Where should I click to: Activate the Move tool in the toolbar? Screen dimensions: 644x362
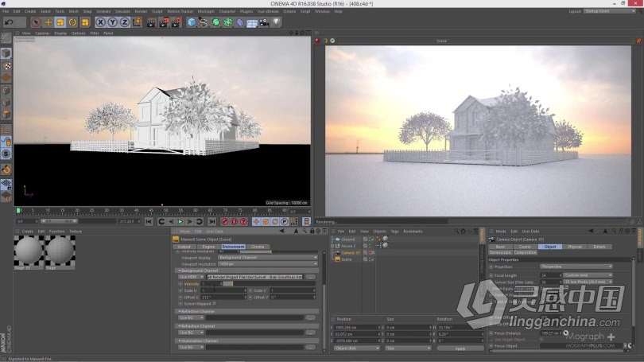(48, 22)
